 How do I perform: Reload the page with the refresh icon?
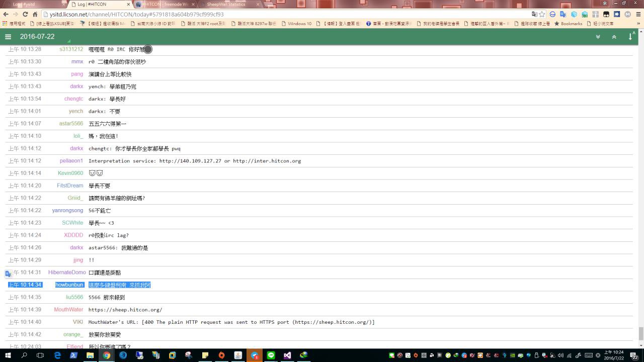coord(25,14)
